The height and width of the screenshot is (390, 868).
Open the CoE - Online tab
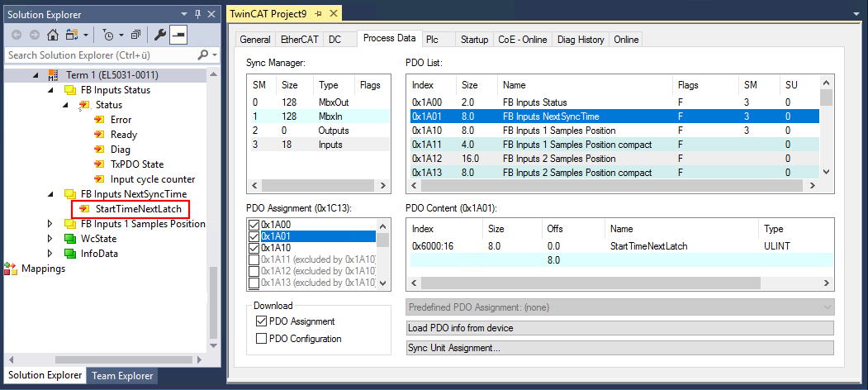(x=523, y=40)
